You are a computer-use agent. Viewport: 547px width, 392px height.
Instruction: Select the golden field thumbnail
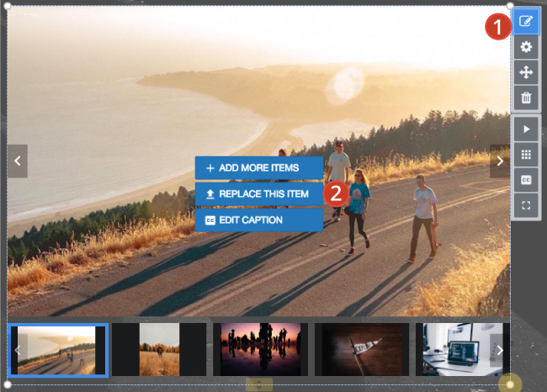(x=159, y=350)
